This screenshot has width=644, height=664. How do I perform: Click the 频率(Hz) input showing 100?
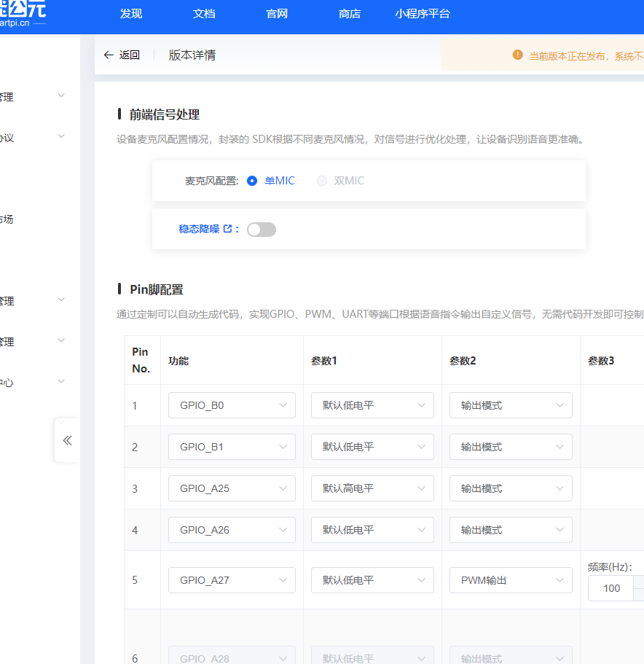612,588
